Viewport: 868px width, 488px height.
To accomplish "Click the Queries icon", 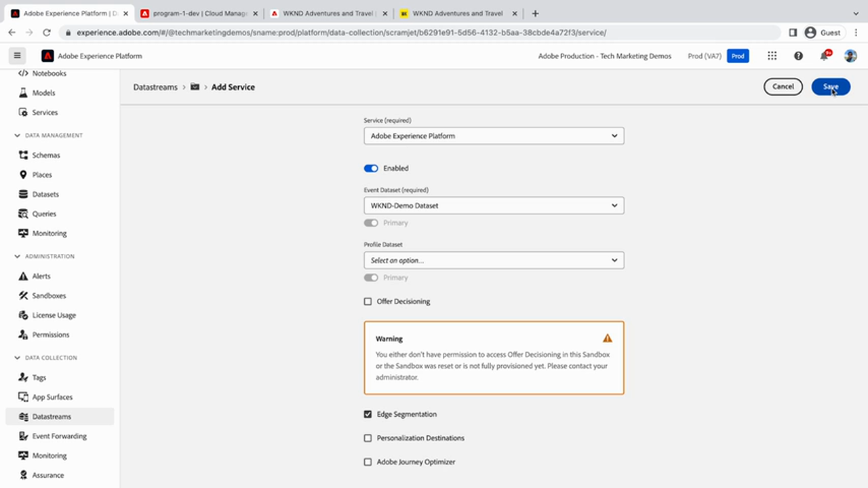I will pos(23,214).
